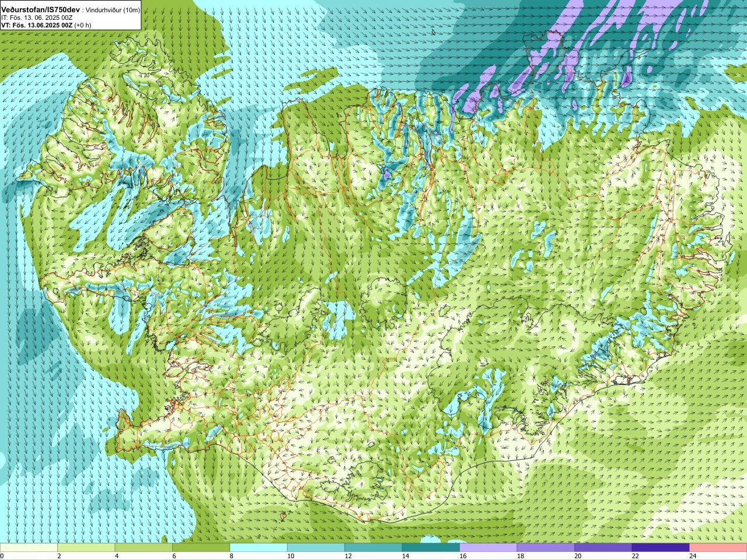747x560 pixels.
Task: Click the '20' label on the color scale
Action: [578, 556]
